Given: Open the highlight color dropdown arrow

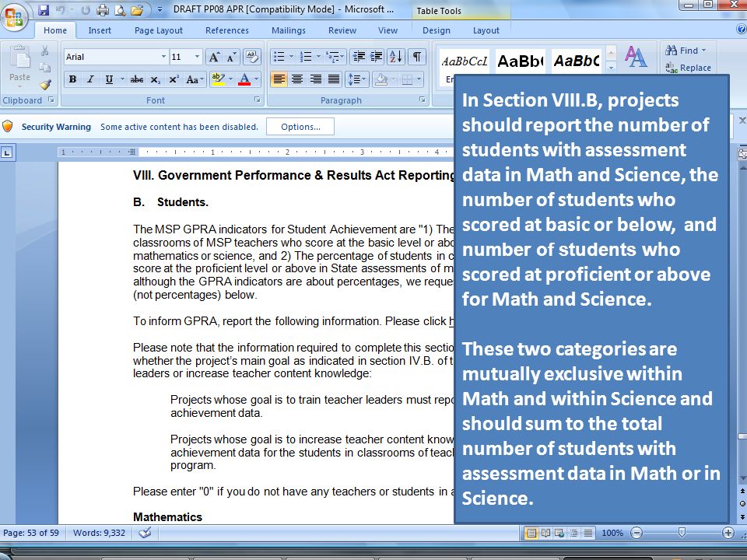Looking at the screenshot, I should click(x=231, y=79).
